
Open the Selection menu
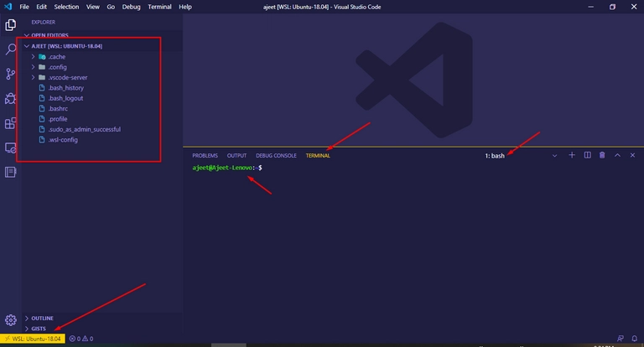(66, 7)
